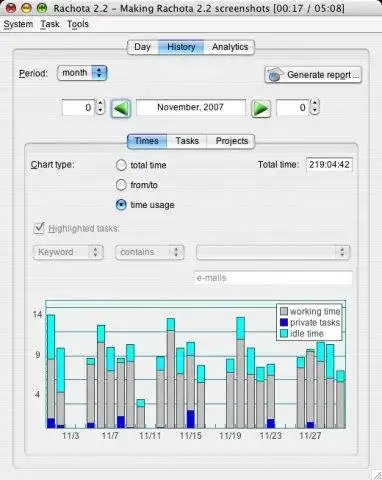Click the green zoom window button
382x480 pixels.
(x=42, y=8)
